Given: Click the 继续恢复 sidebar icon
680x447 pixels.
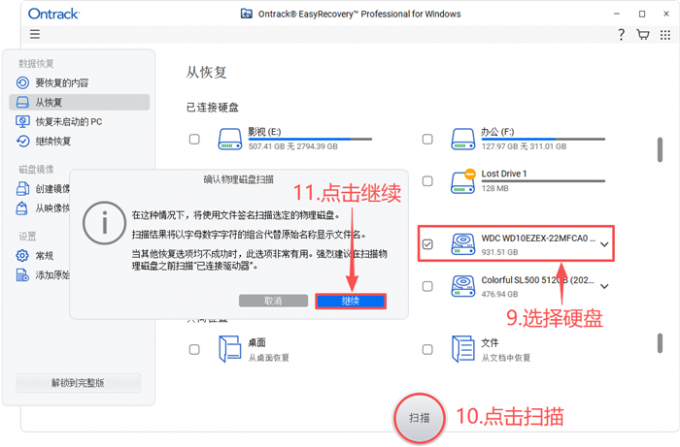Looking at the screenshot, I should [23, 141].
